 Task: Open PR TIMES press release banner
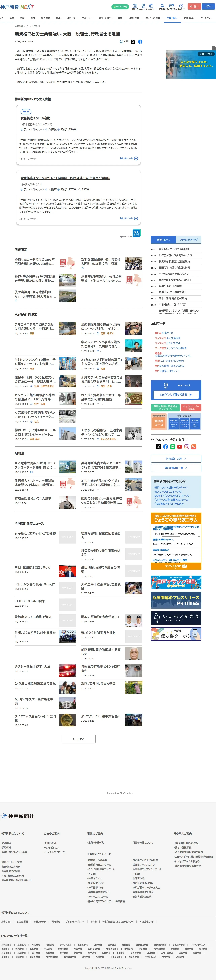pyautogui.click(x=176, y=600)
